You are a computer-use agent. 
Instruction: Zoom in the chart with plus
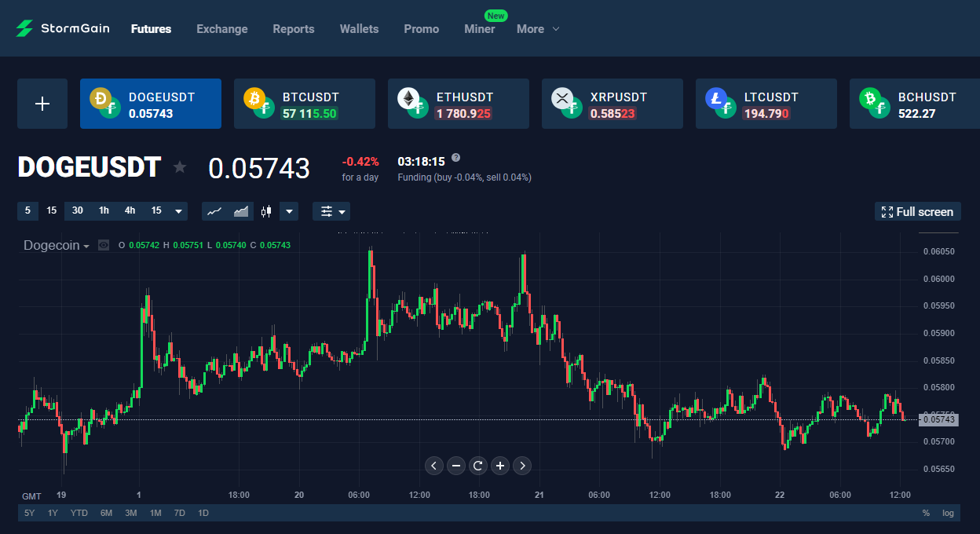500,466
